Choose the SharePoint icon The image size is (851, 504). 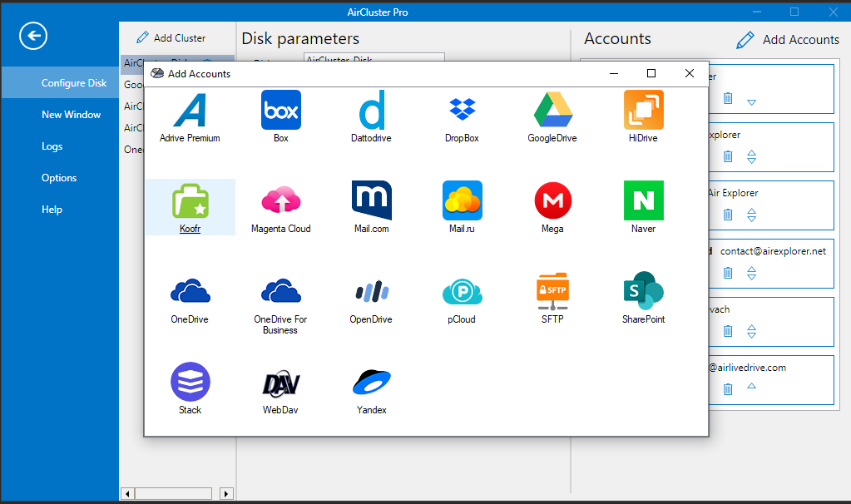coord(643,291)
